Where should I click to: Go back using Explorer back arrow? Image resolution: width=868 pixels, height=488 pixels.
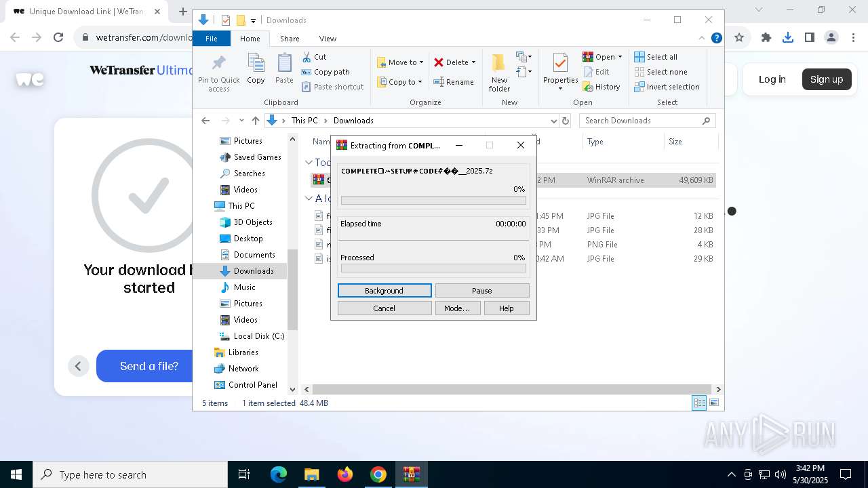(206, 121)
